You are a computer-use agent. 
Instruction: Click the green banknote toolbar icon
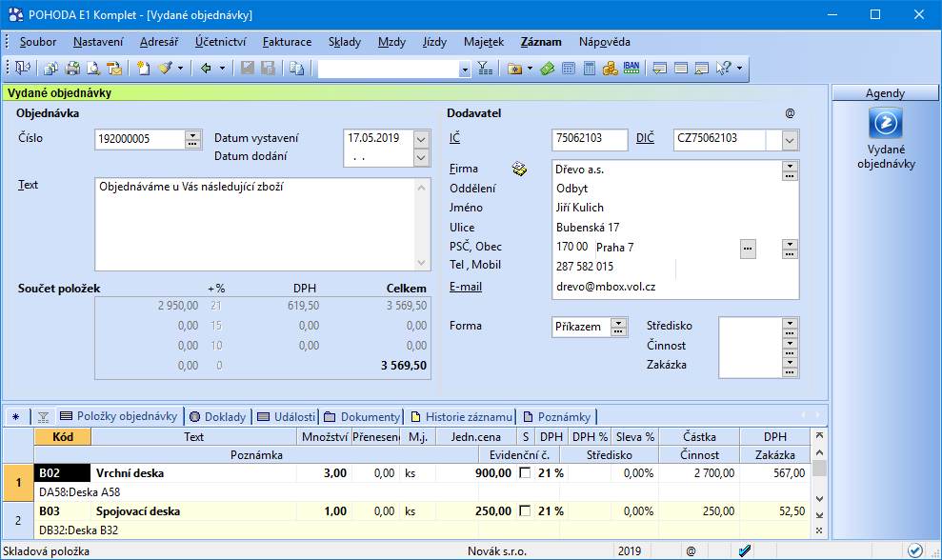point(548,69)
